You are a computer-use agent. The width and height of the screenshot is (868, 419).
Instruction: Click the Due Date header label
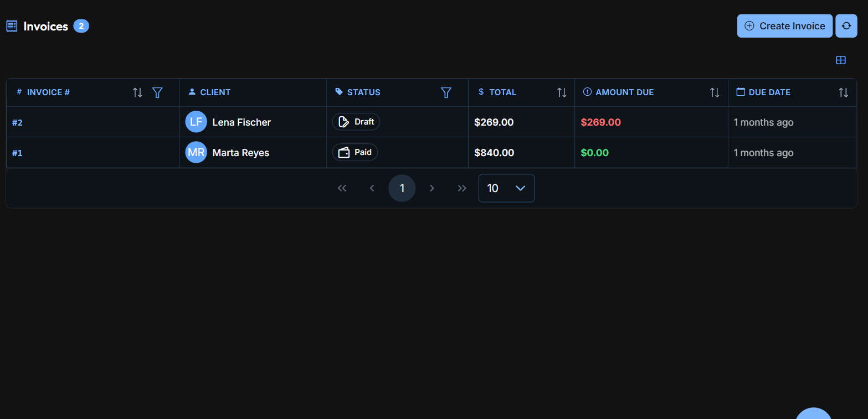(x=769, y=92)
